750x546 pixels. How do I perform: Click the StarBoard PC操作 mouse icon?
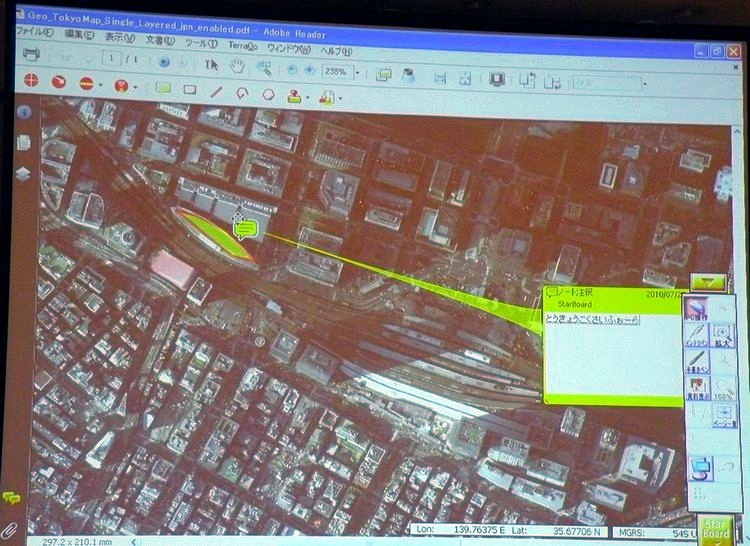696,308
